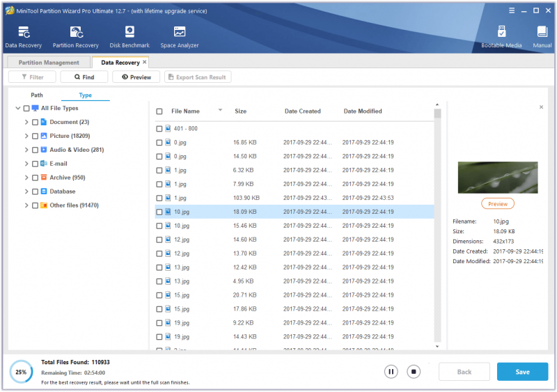Stop the running scan

click(414, 372)
